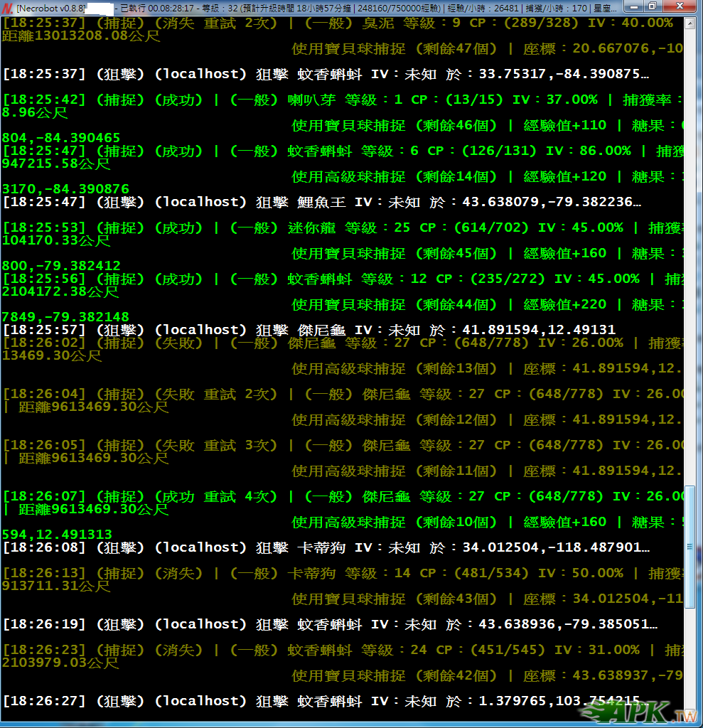Click the [18:25:57] snipe line for 傑尼龜
The image size is (703, 728).
[x=309, y=330]
